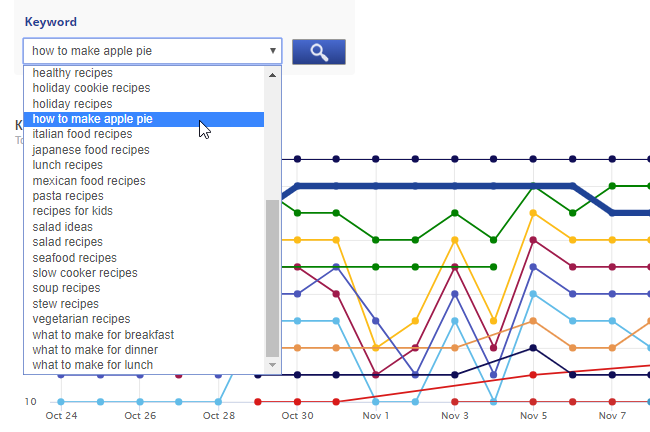
Task: Click the magnifying glass search button
Action: 318,52
